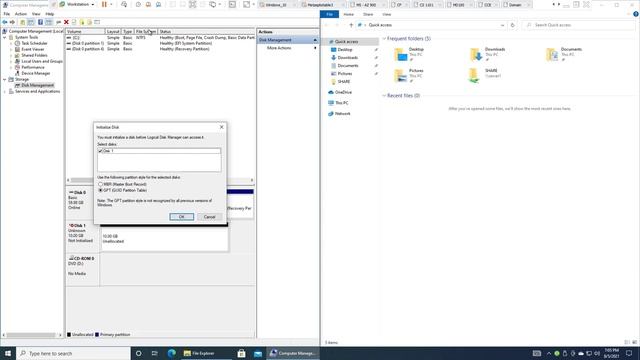Click the Search Quick access field
640x360 pixels.
[x=578, y=25]
